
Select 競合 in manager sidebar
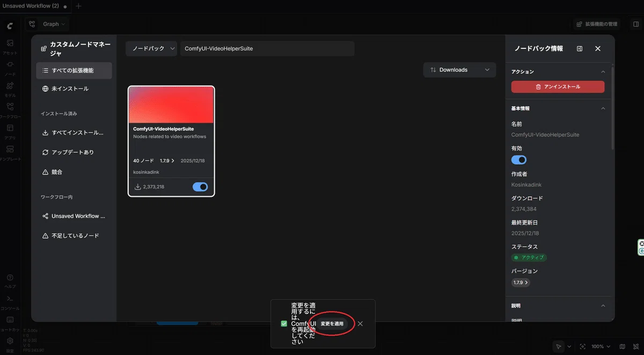point(74,172)
